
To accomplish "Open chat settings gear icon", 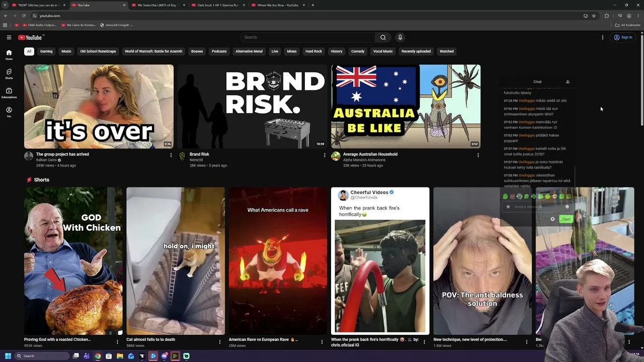I will pyautogui.click(x=552, y=219).
